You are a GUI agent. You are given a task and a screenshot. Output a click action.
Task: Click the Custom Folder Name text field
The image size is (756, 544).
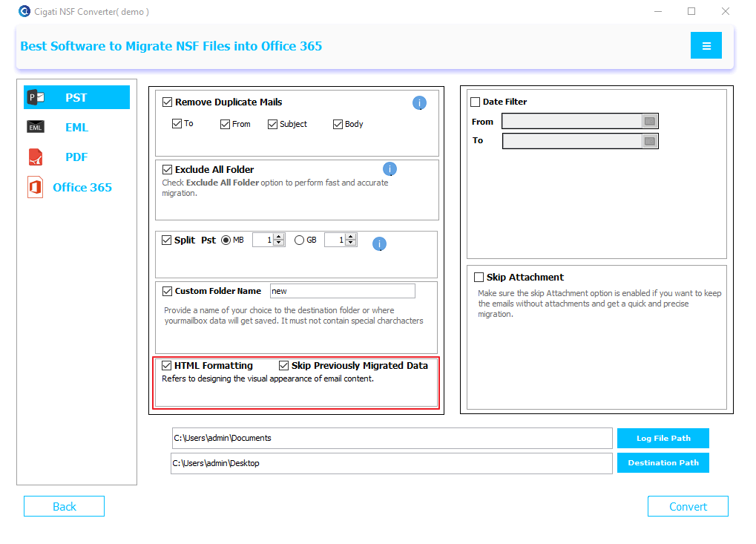pyautogui.click(x=342, y=291)
